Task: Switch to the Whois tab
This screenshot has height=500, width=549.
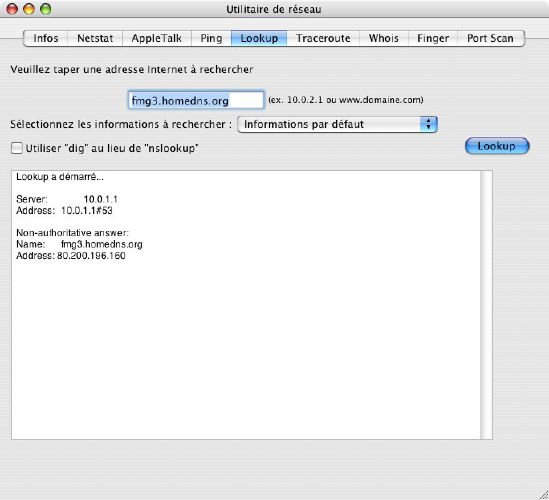Action: click(384, 38)
